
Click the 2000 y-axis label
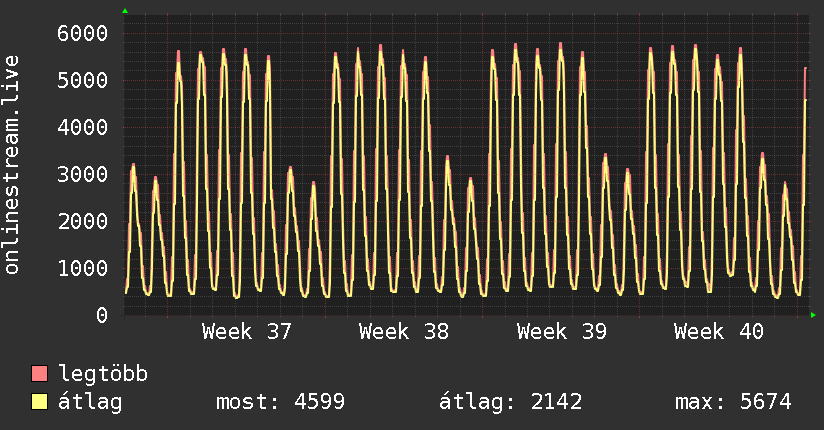(x=83, y=221)
